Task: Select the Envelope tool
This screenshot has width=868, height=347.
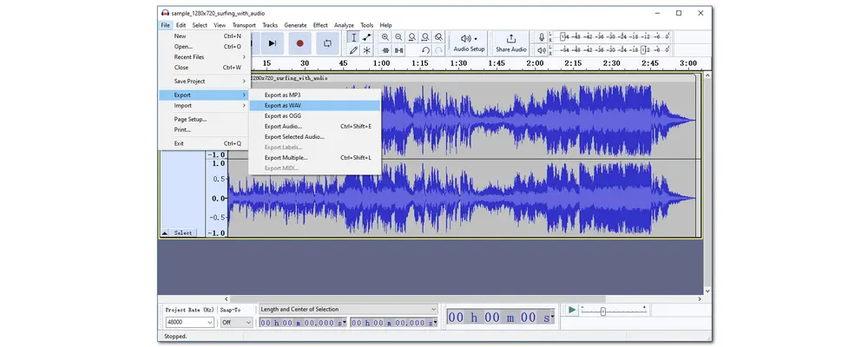Action: 367,37
